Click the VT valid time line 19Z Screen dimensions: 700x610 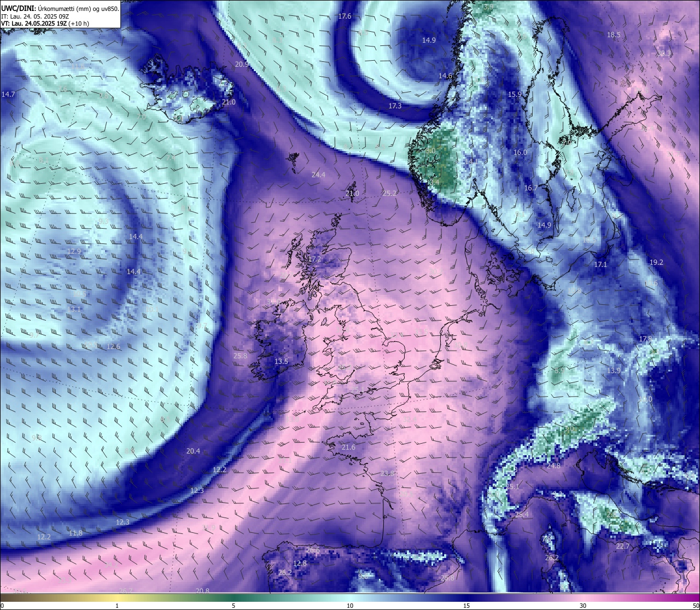(45, 24)
